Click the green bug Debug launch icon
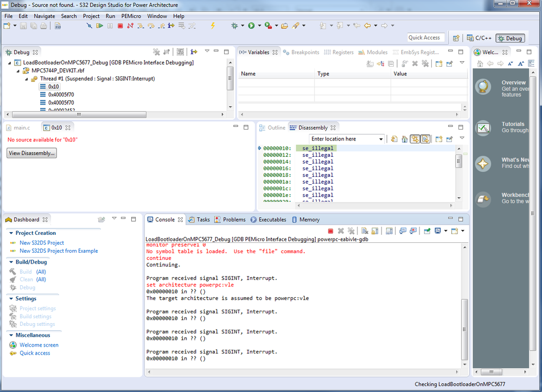542x392 pixels. tap(235, 25)
